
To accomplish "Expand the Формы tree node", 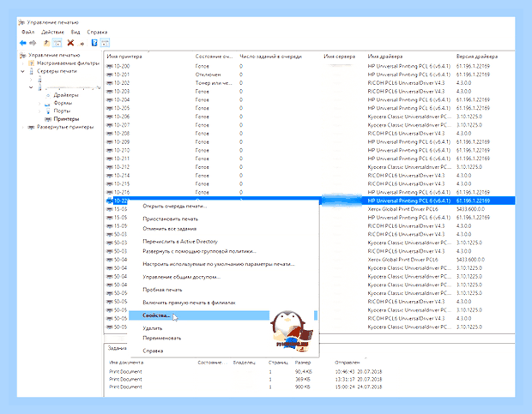I will click(x=39, y=103).
